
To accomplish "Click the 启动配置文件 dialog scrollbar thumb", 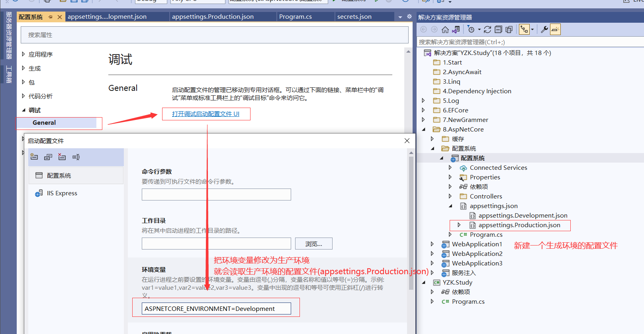I will click(411, 223).
